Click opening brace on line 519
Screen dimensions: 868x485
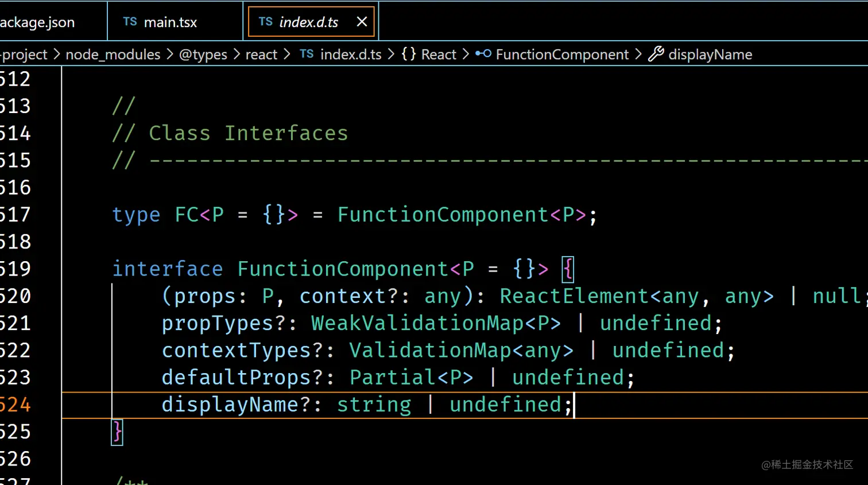pyautogui.click(x=568, y=269)
